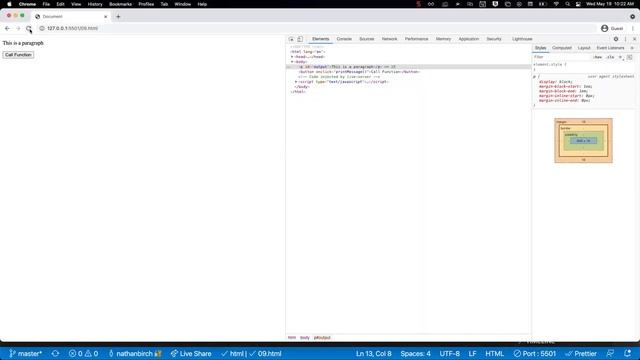Start Live Share from the status bar
This screenshot has width=640, height=360.
tap(191, 354)
